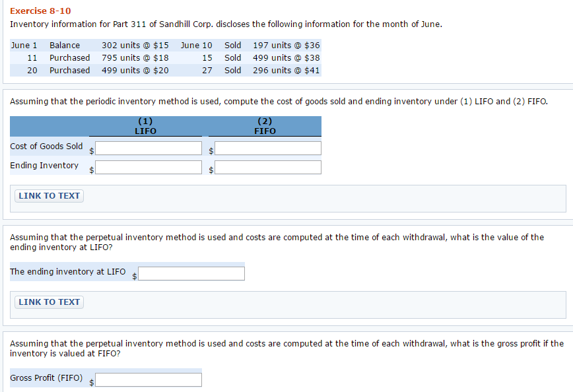
Task: Select the text '499 units @ $20'
Action: pos(135,70)
